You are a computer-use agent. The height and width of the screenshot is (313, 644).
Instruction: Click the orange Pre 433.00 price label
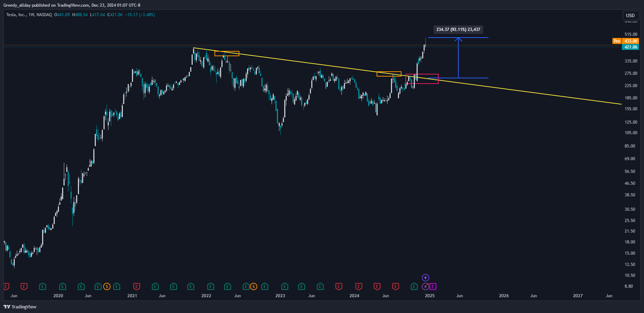point(625,41)
